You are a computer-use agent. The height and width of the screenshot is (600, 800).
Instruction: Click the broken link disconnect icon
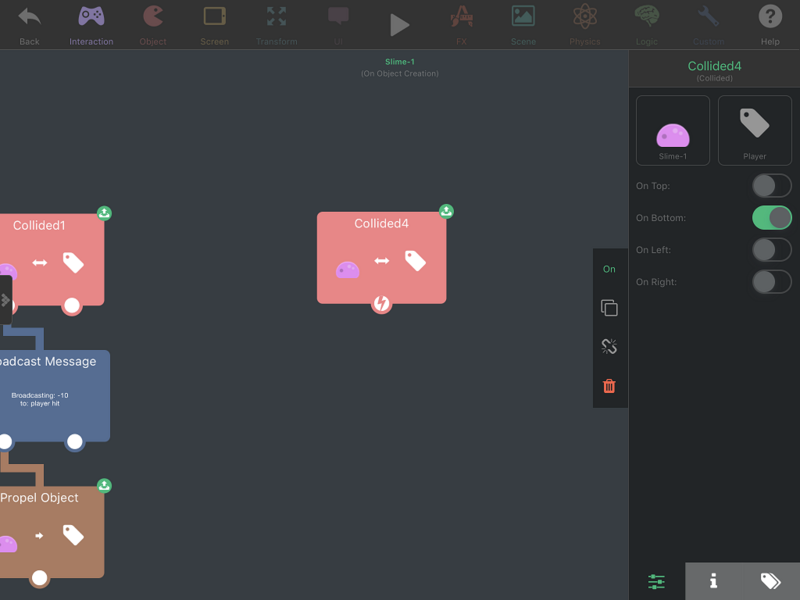pos(609,346)
